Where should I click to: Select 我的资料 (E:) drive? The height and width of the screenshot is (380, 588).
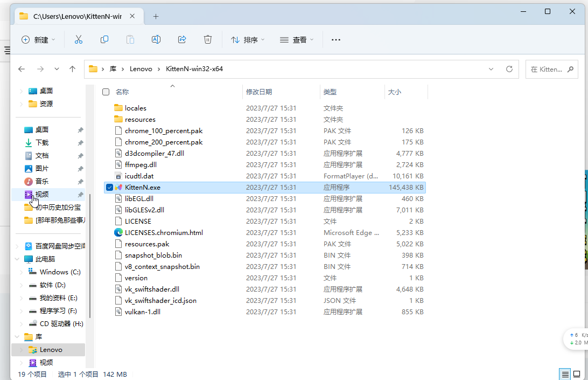pyautogui.click(x=59, y=298)
